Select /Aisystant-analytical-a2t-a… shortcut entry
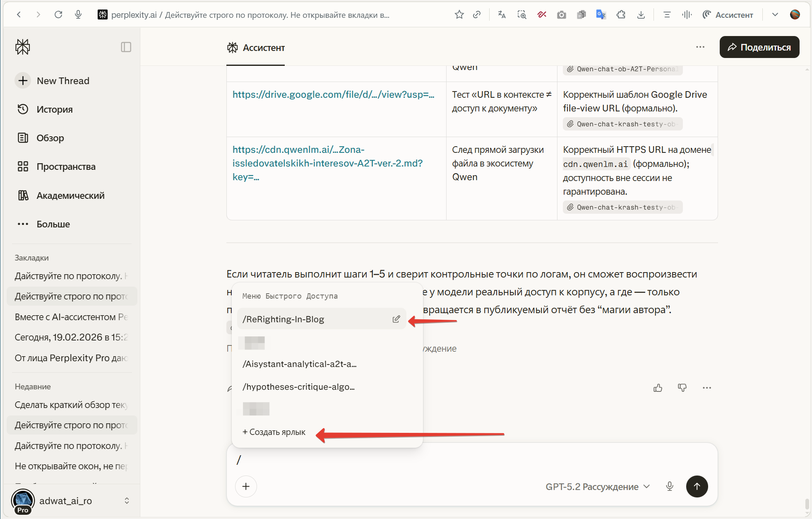Screen dimensions: 812x519 (x=300, y=364)
